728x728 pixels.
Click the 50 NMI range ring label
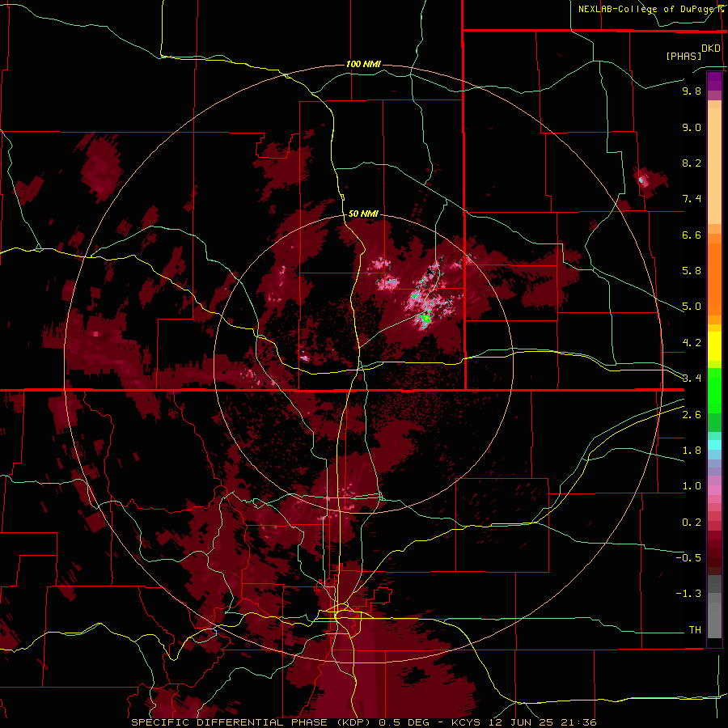pos(363,214)
